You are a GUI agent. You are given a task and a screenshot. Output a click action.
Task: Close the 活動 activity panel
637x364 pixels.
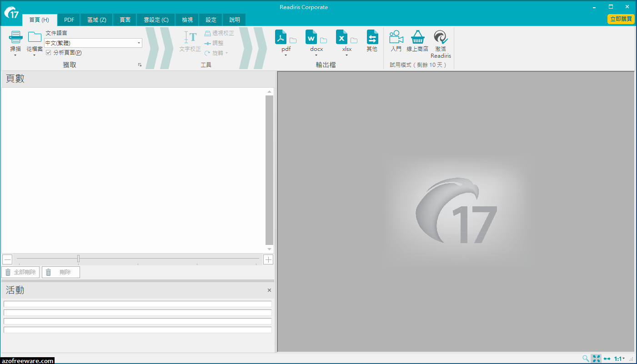pos(269,290)
